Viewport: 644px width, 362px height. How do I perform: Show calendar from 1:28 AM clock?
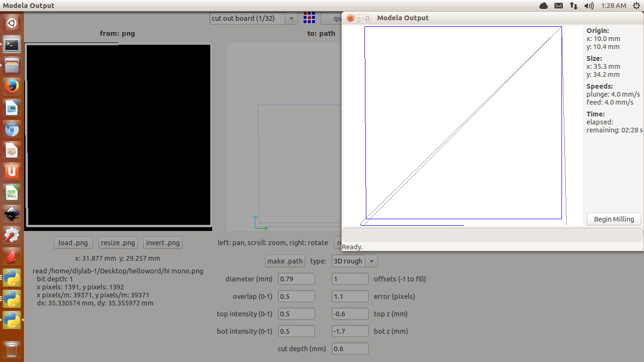[x=614, y=6]
